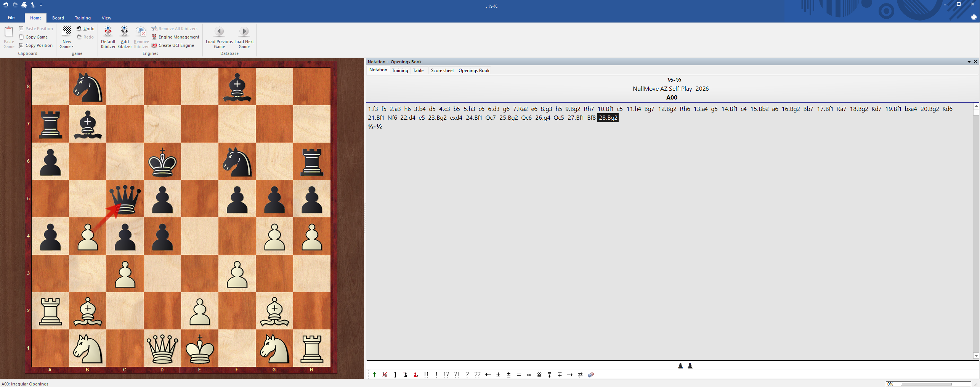The image size is (980, 387).
Task: Open the quick access toolbar customize arrow
Action: coord(41,5)
